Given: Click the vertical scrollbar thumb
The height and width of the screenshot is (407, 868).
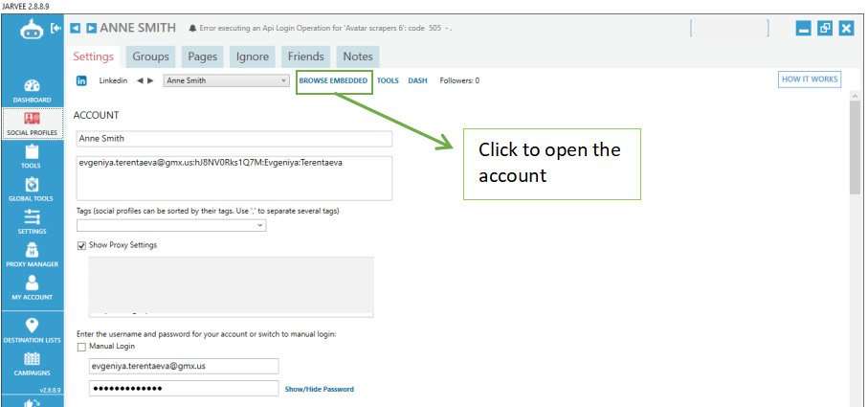Looking at the screenshot, I should (856, 147).
